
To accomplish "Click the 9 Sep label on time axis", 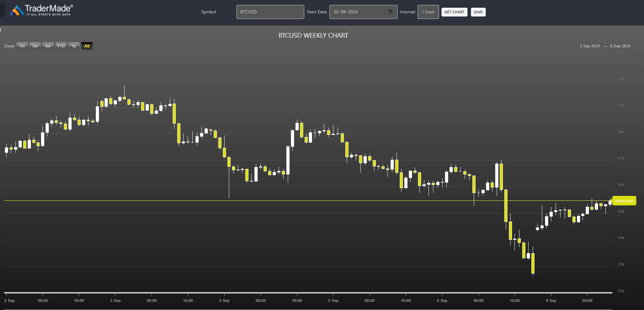I will (x=551, y=301).
